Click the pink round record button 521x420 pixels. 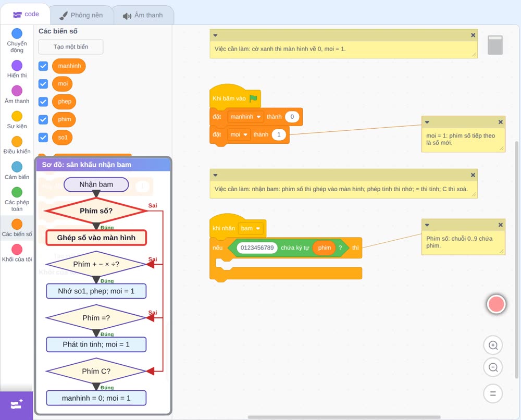[x=496, y=304]
